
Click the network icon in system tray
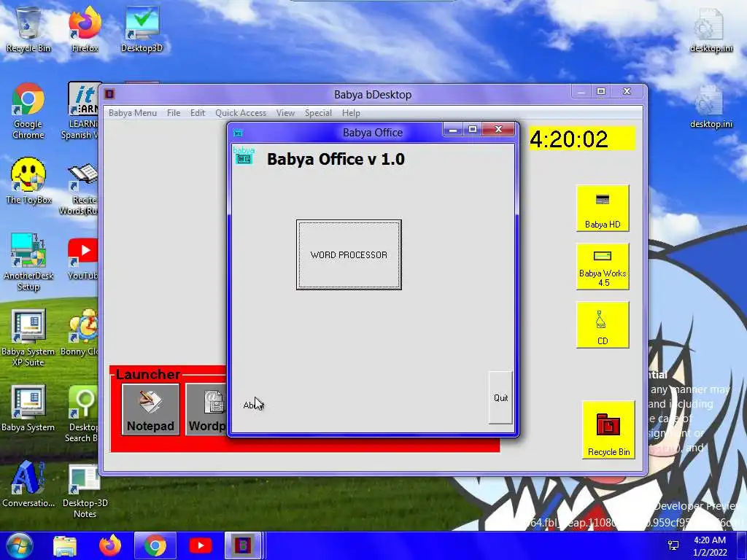(673, 545)
